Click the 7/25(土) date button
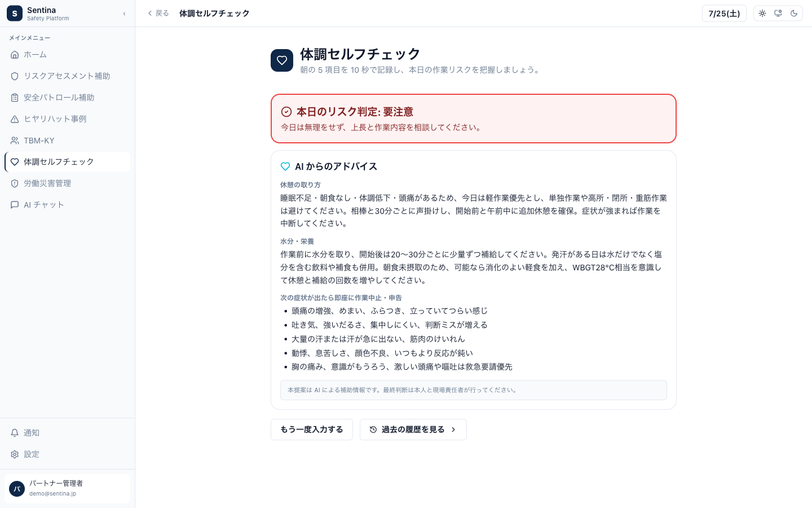This screenshot has width=812, height=508. coord(724,14)
